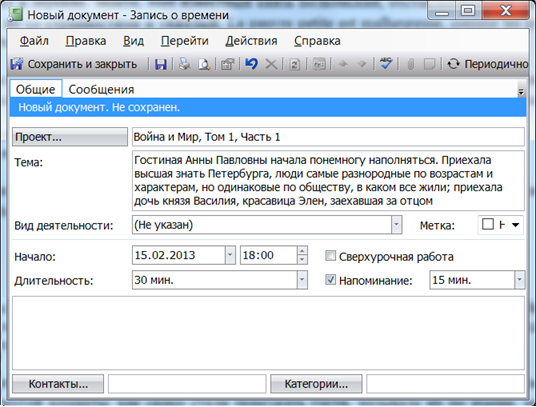Click the paperclip attachment icon
Viewport: 536px width, 407px height.
tap(411, 64)
